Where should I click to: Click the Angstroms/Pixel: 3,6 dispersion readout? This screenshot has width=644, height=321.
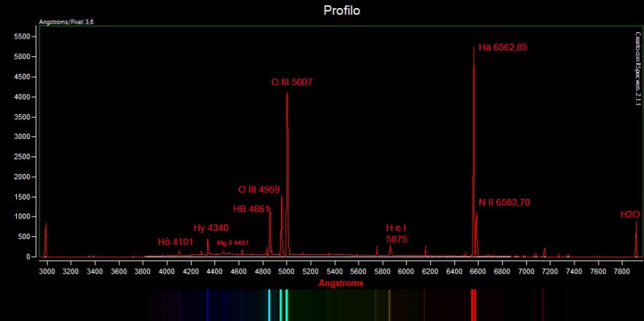coord(66,23)
